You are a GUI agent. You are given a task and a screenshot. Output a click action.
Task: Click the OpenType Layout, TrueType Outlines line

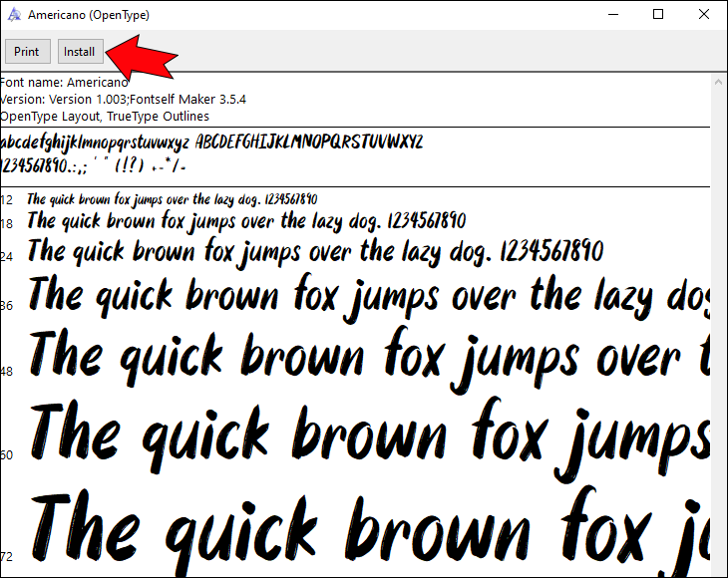pos(92,117)
